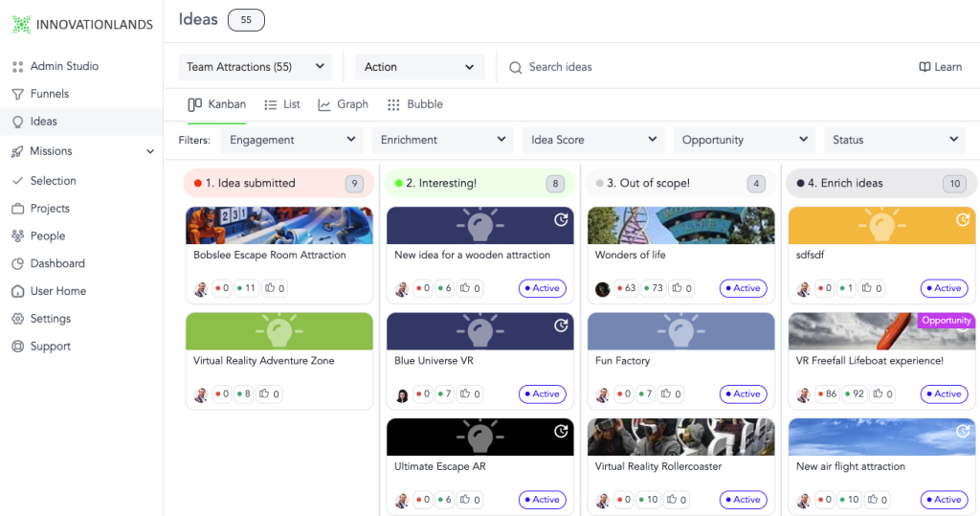The height and width of the screenshot is (516, 980).
Task: Open the Selection page link
Action: coord(53,181)
